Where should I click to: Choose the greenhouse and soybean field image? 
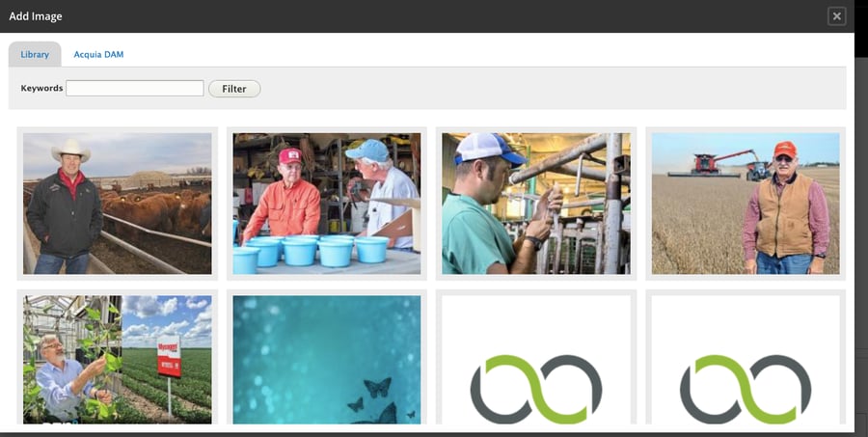coord(118,360)
